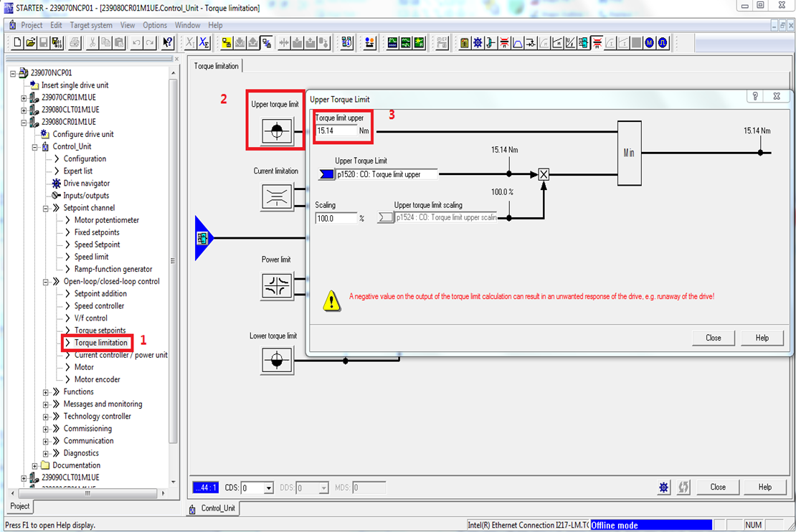Expand the Functions tree node
796x532 pixels.
[x=46, y=392]
